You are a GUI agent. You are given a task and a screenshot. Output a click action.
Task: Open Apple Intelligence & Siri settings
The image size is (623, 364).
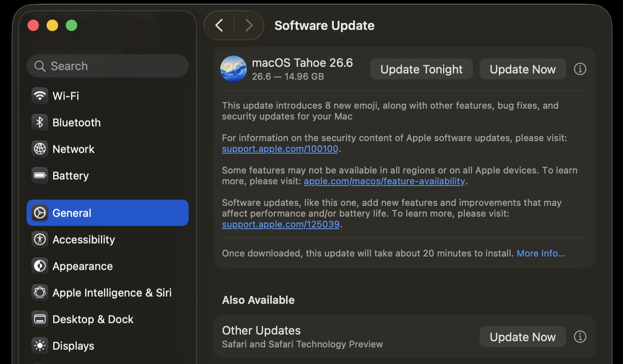click(x=108, y=293)
